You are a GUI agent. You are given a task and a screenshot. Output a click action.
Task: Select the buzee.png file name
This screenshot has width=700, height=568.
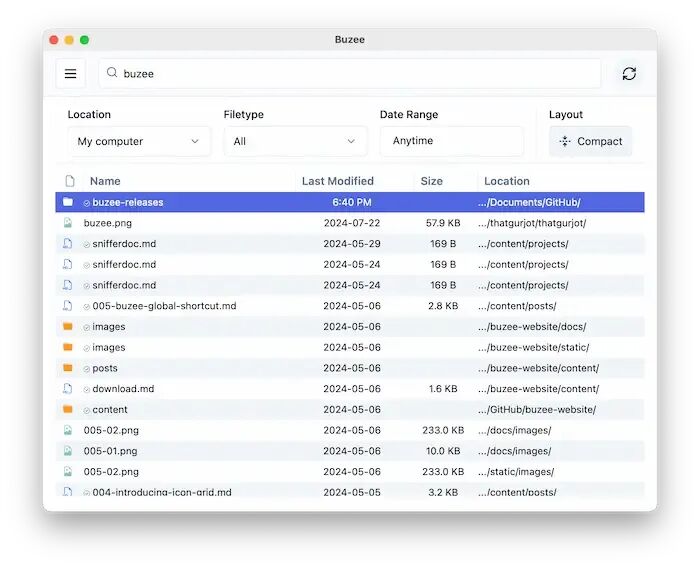pos(108,223)
